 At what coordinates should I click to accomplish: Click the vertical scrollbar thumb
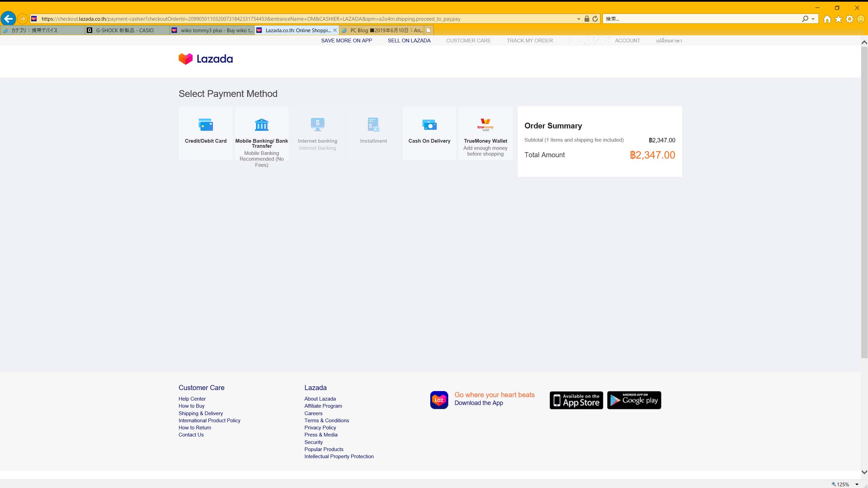click(x=864, y=202)
